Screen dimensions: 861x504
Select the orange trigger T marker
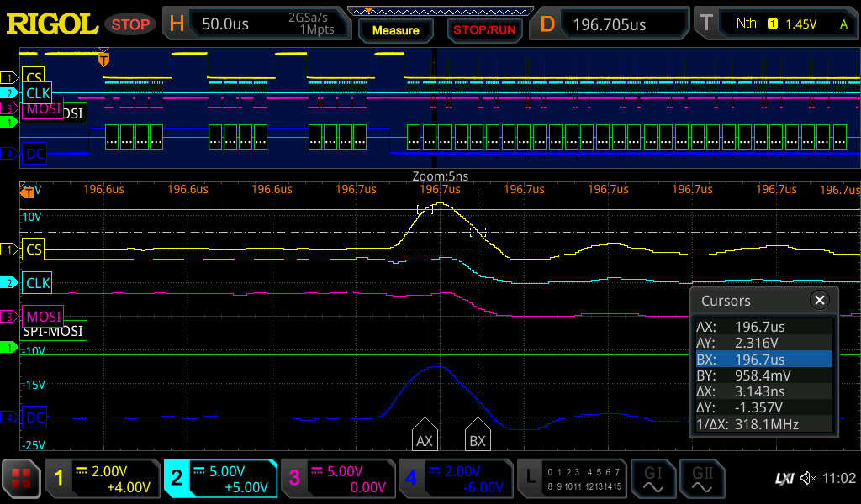point(103,57)
